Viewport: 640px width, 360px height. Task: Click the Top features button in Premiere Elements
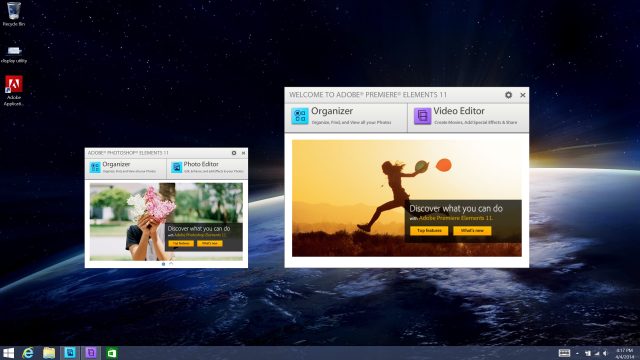point(429,231)
